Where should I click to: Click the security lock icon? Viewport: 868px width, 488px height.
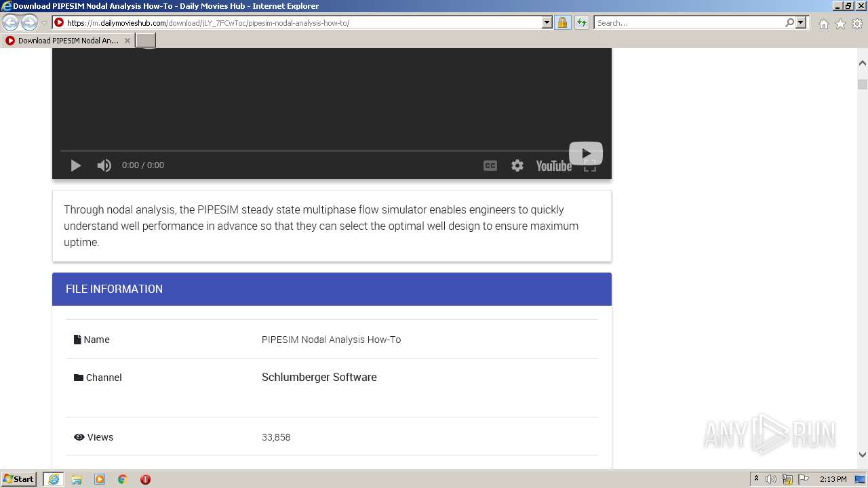562,22
